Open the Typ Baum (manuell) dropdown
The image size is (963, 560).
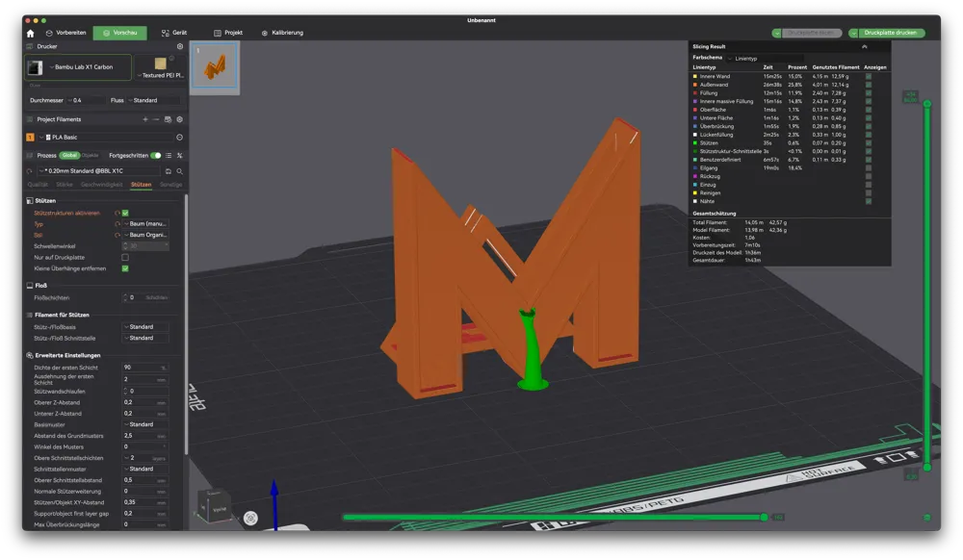[146, 224]
